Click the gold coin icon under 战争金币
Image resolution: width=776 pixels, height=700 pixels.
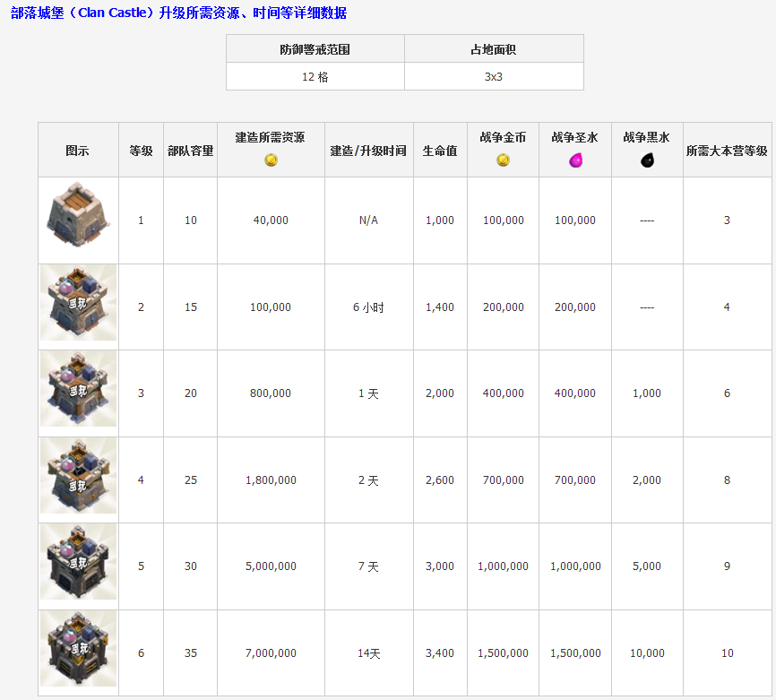[x=503, y=160]
